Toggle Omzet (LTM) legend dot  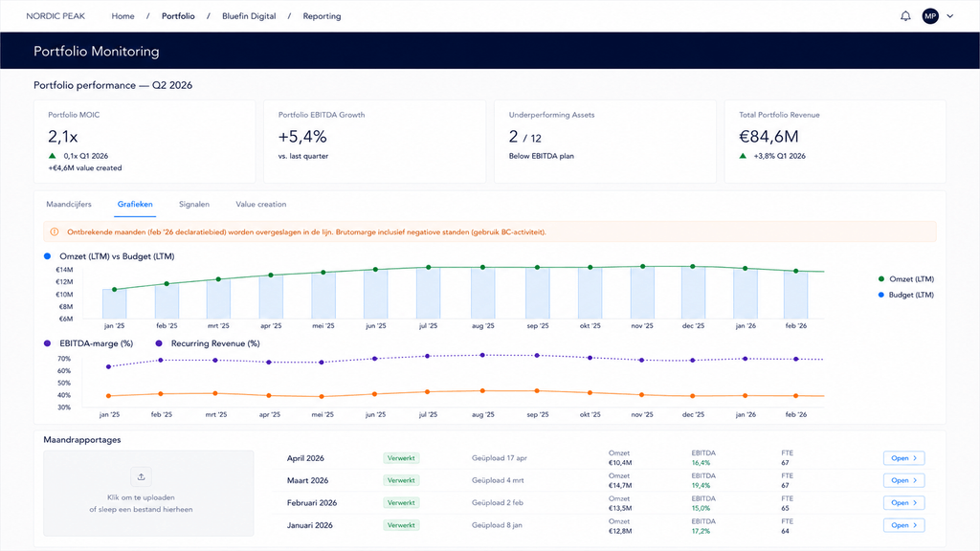coord(881,279)
